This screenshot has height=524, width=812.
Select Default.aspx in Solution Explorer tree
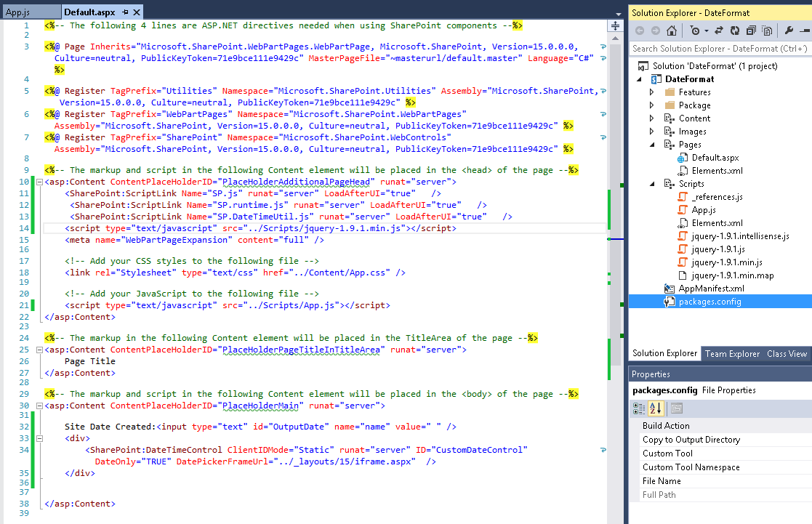pyautogui.click(x=715, y=158)
